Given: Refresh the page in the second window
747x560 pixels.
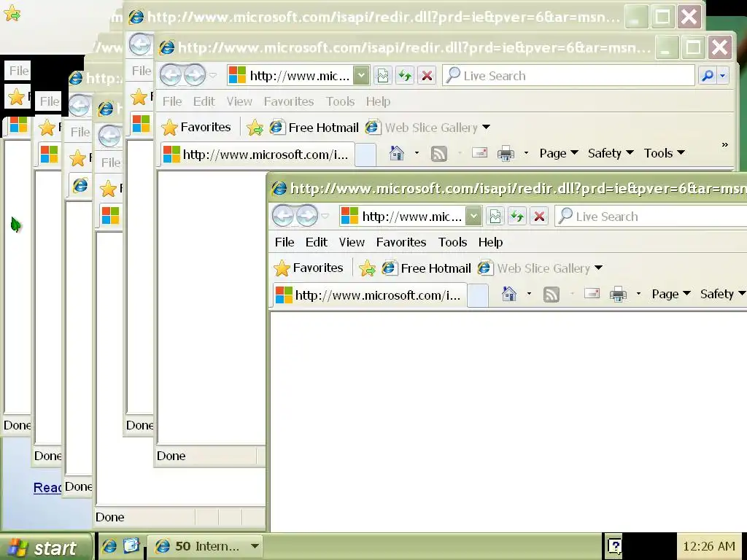Looking at the screenshot, I should point(404,76).
